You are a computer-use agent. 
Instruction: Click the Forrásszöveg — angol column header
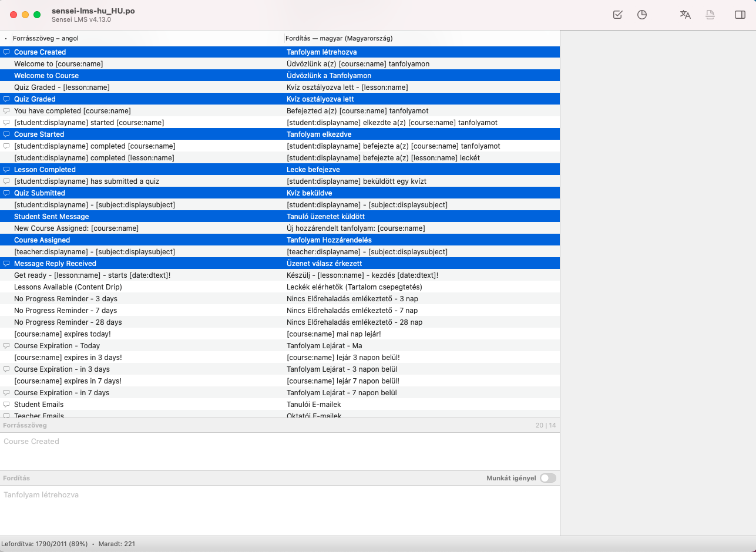[47, 38]
